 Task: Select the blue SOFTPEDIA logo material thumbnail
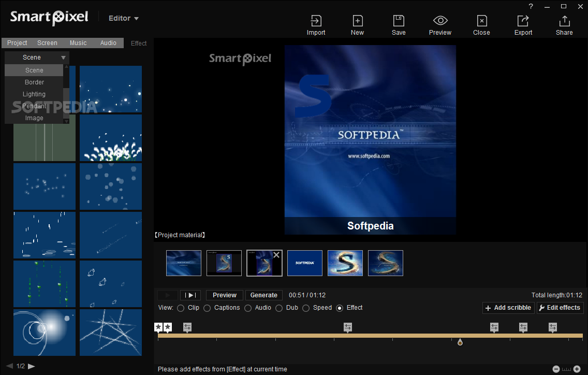coord(305,263)
